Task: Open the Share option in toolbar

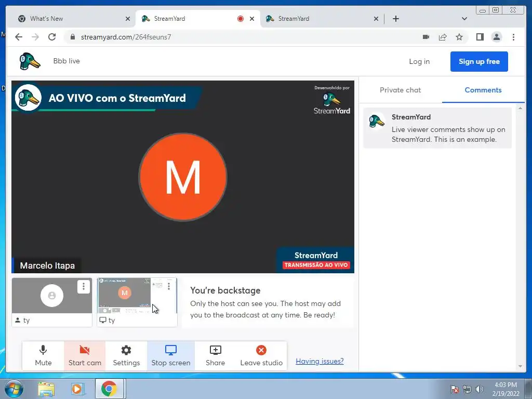Action: (215, 355)
